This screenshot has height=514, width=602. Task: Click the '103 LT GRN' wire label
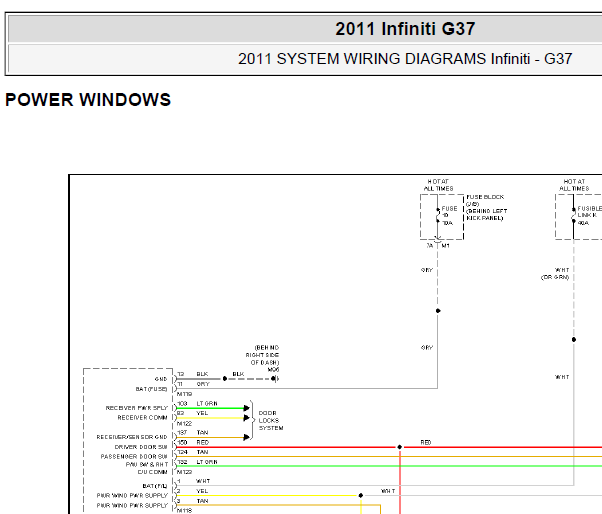(x=197, y=403)
